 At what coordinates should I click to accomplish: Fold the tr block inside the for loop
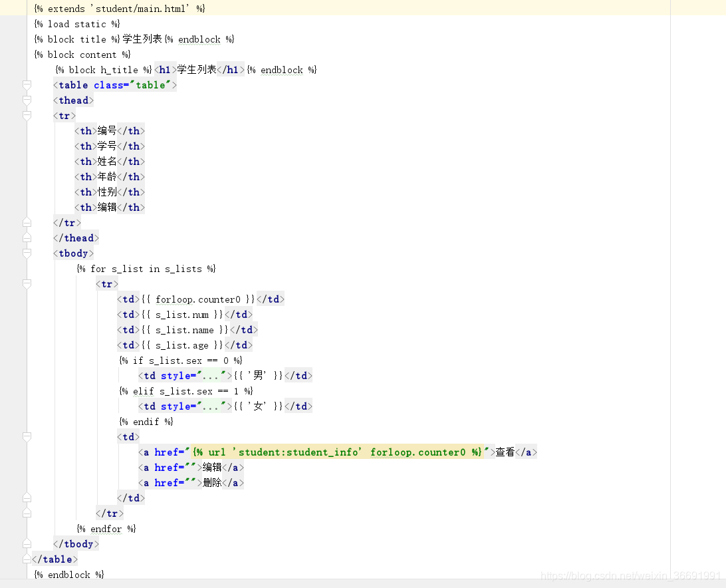point(27,283)
